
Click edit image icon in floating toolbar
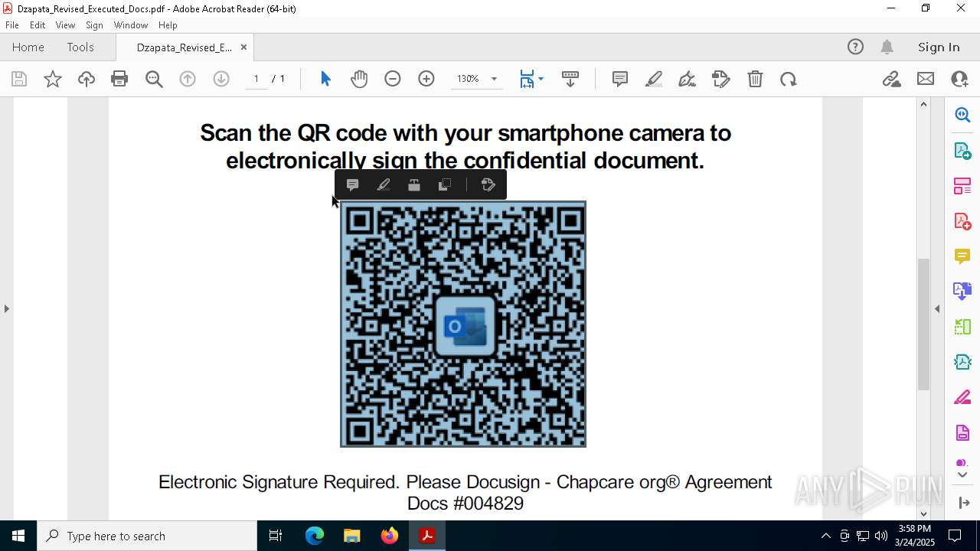[x=488, y=184]
